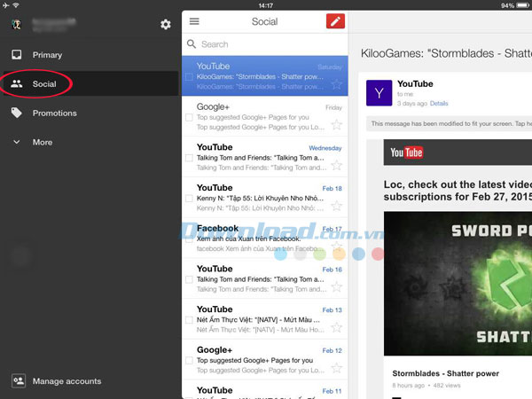Screen dimensions: 532x399
Task: Open the Promotions category
Action: (90, 113)
